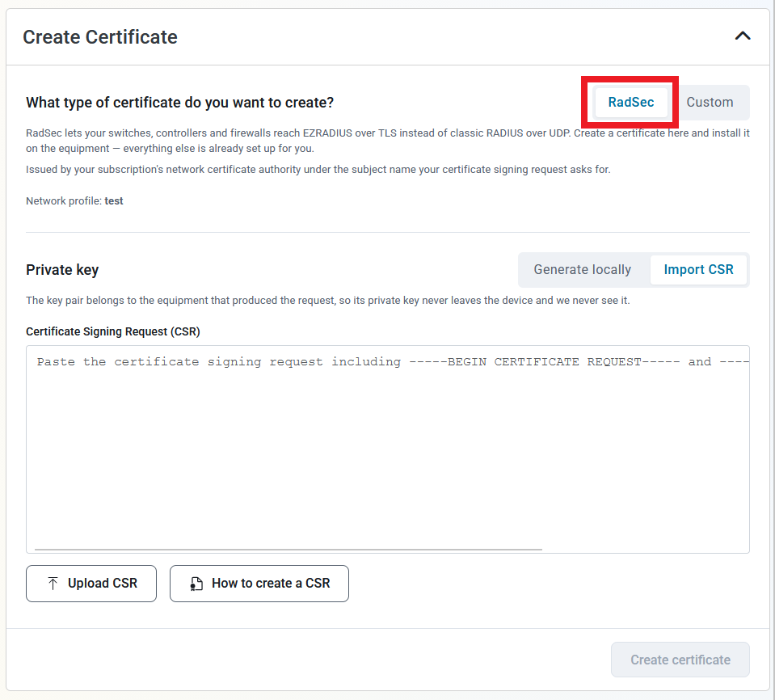Click the Upload CSR button
The height and width of the screenshot is (700, 775).
pyautogui.click(x=91, y=584)
